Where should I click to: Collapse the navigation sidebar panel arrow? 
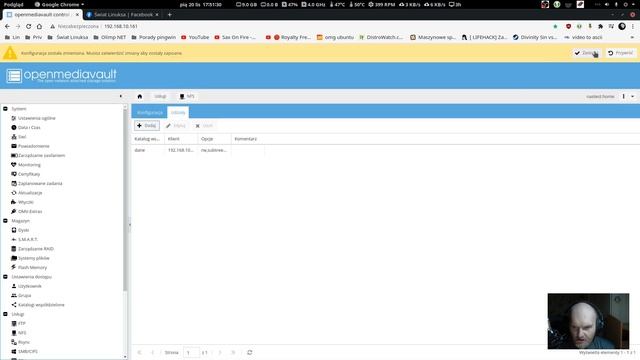coord(121,96)
